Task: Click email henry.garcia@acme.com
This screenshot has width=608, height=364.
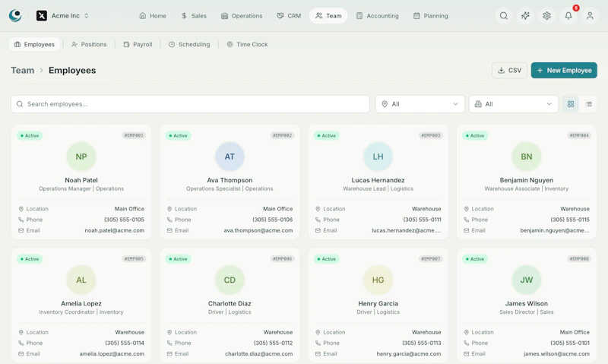Action: tap(409, 354)
